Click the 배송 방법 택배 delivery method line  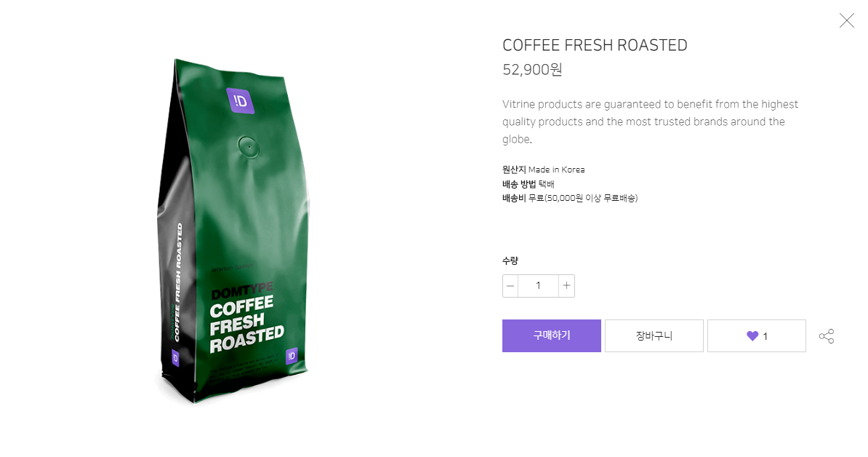[528, 184]
